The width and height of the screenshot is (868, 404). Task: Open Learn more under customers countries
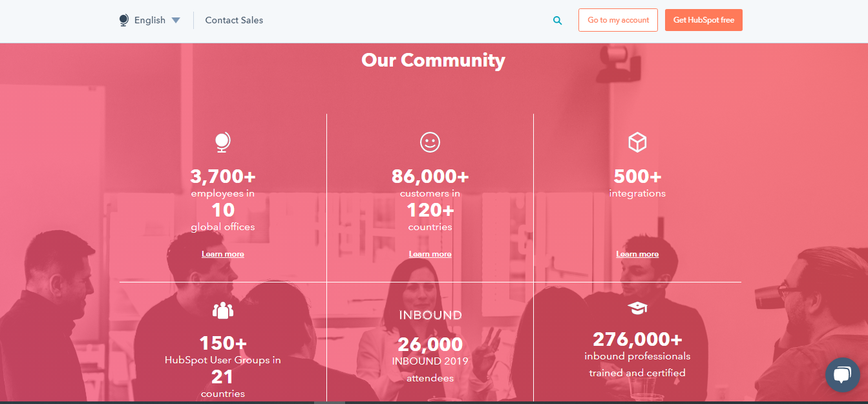tap(430, 254)
